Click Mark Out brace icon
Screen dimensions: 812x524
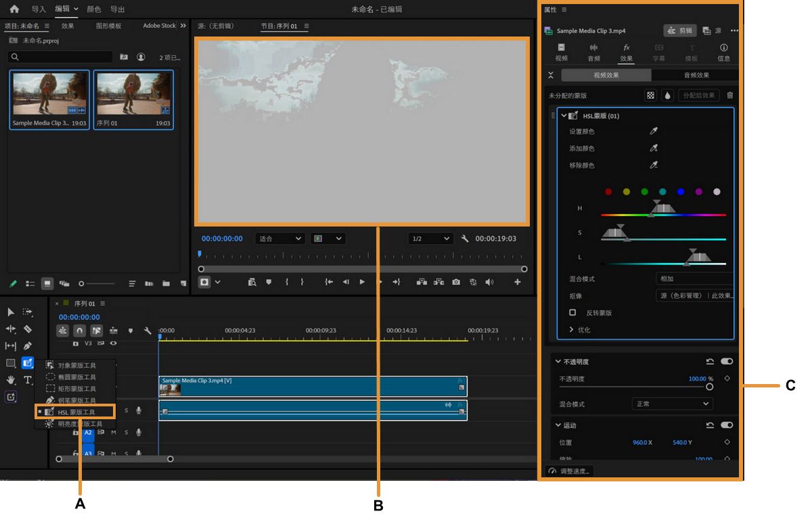click(302, 282)
